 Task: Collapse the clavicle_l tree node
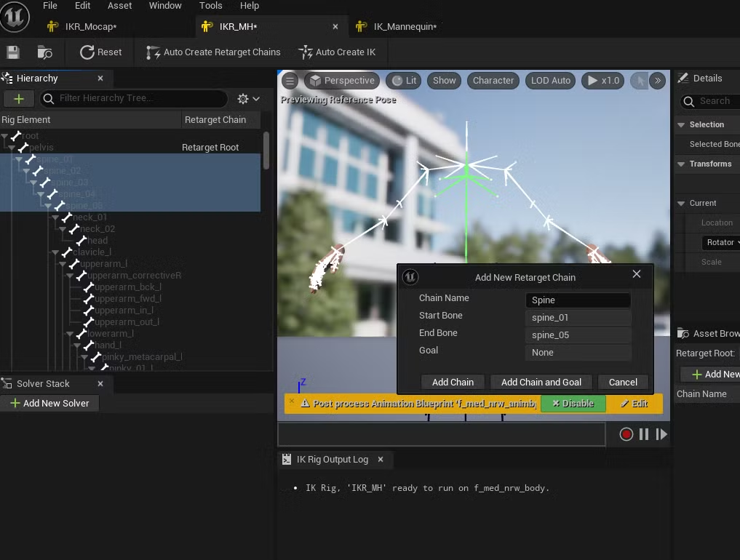(56, 252)
